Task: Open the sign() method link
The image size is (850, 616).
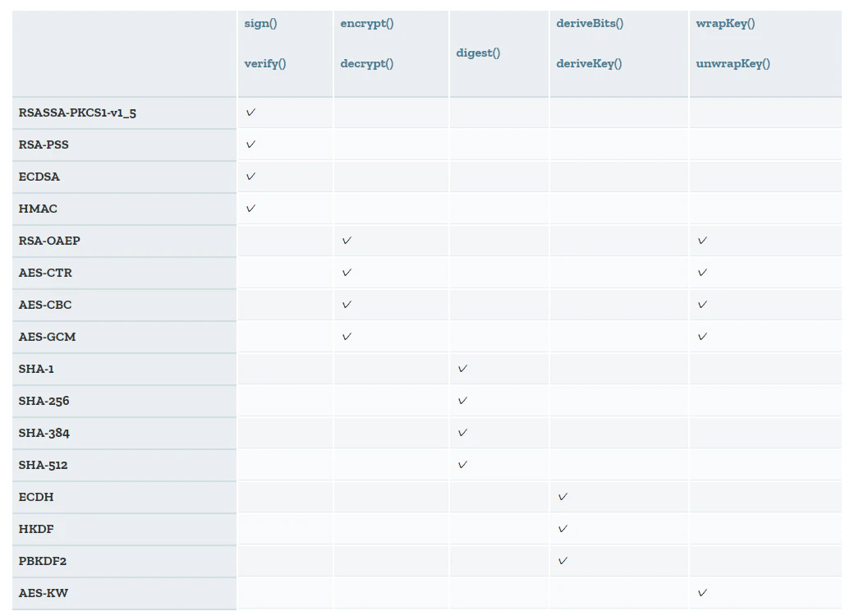Action: [x=260, y=23]
